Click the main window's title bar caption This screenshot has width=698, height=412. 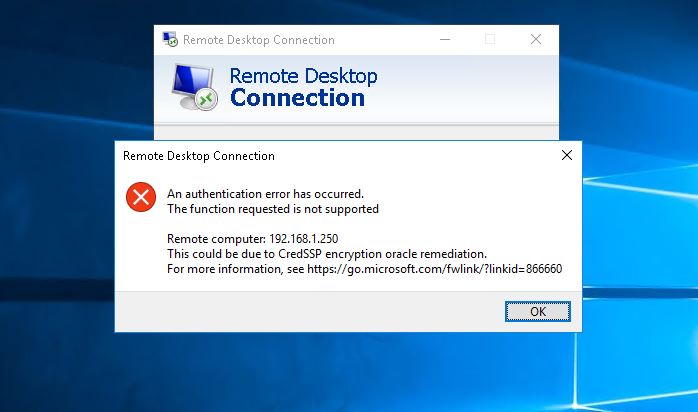click(x=258, y=40)
